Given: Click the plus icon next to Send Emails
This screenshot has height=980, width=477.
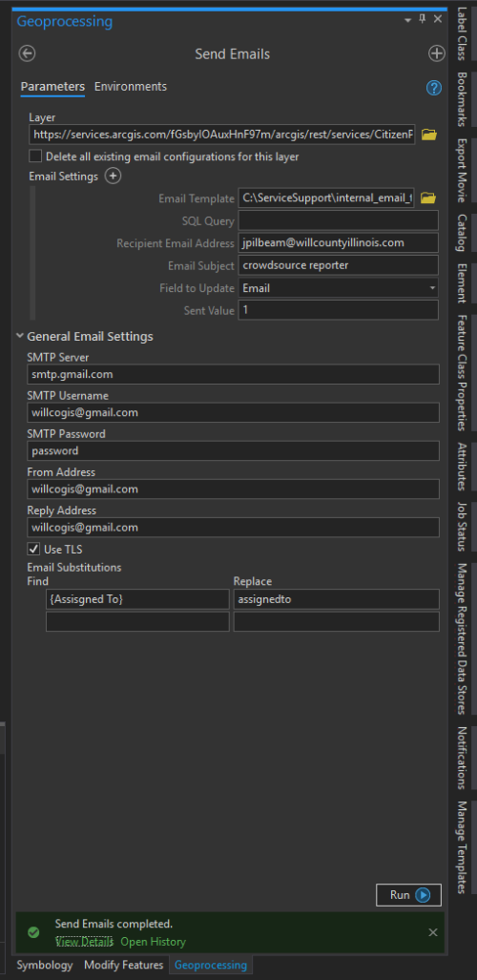Looking at the screenshot, I should (436, 53).
